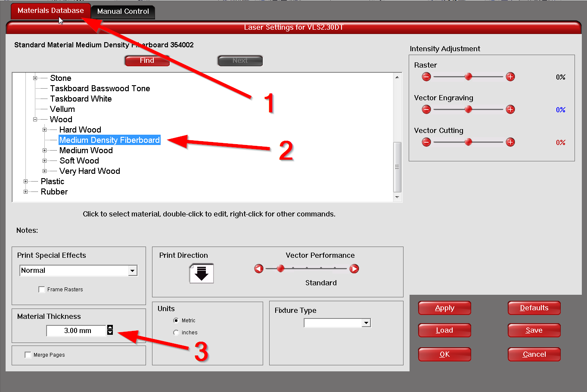Expand the Plastic material category
Screen dimensions: 587x392
pyautogui.click(x=25, y=182)
